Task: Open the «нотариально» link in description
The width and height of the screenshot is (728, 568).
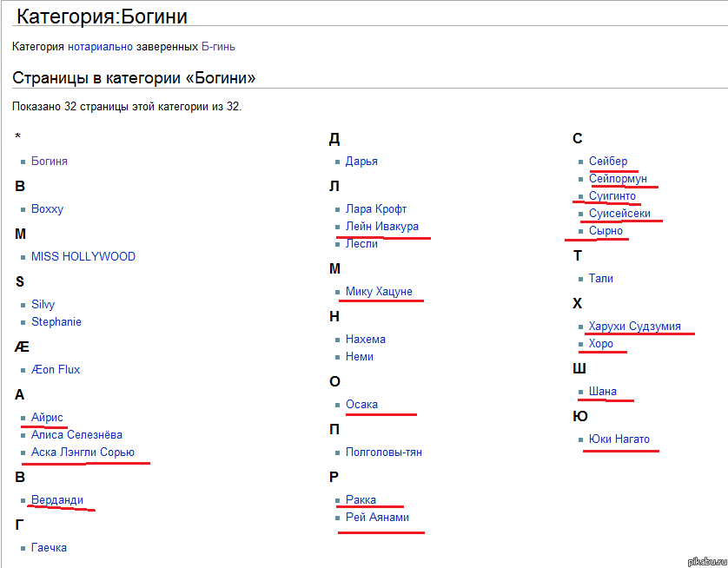Action: [100, 46]
